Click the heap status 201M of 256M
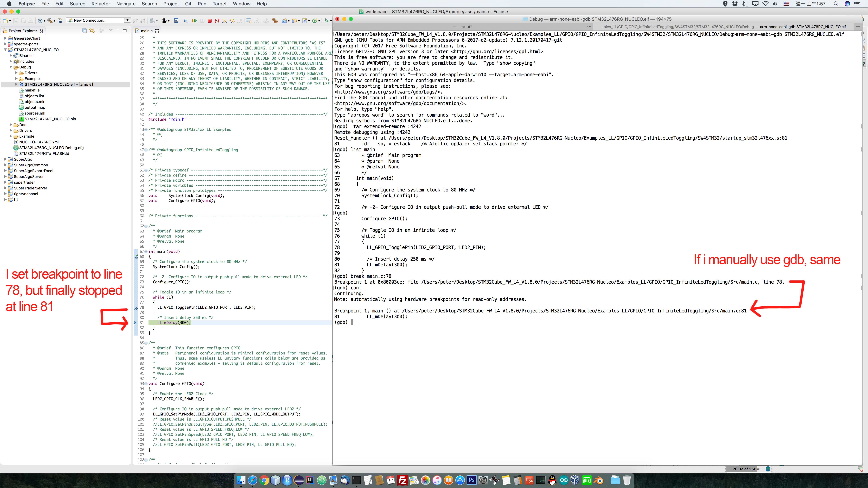The height and width of the screenshot is (488, 868). click(x=746, y=469)
